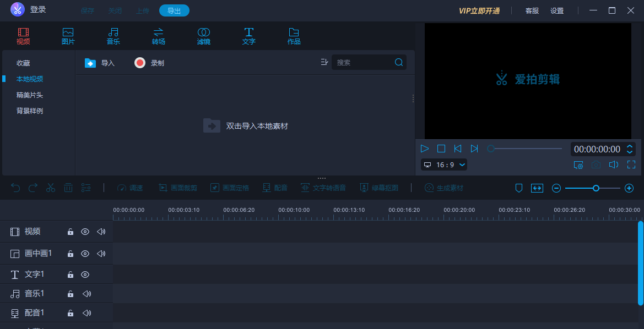Screen dimensions: 644x329
Task: Click the 导出 export button
Action: point(174,10)
